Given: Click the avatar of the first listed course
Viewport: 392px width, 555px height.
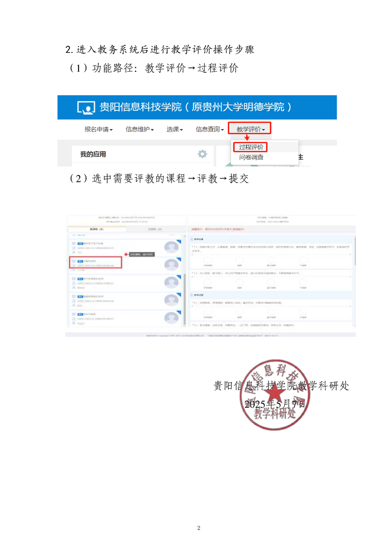Looking at the screenshot, I should [x=172, y=247].
